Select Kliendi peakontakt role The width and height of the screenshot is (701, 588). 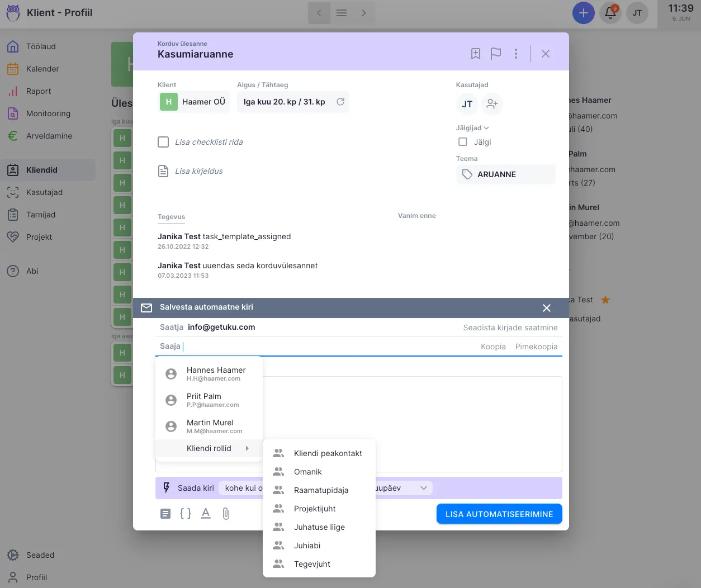328,453
